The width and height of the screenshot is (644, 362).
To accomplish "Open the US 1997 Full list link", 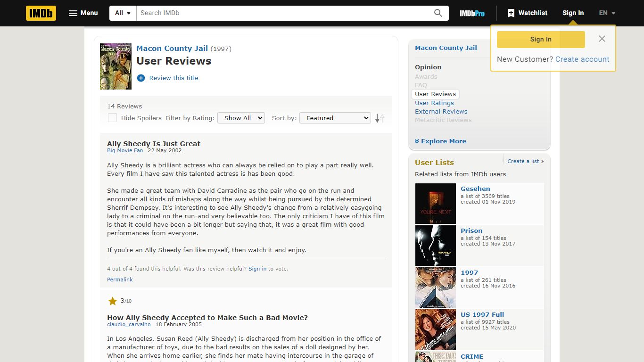I will [482, 314].
